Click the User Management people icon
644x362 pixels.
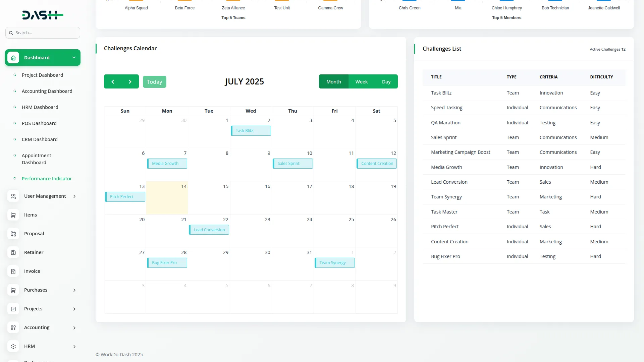coord(13,196)
